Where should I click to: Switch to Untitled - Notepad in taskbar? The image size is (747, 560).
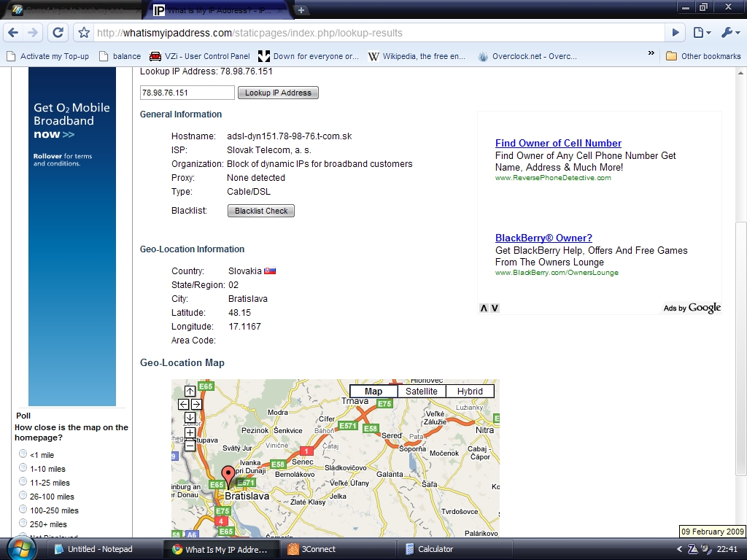point(105,549)
